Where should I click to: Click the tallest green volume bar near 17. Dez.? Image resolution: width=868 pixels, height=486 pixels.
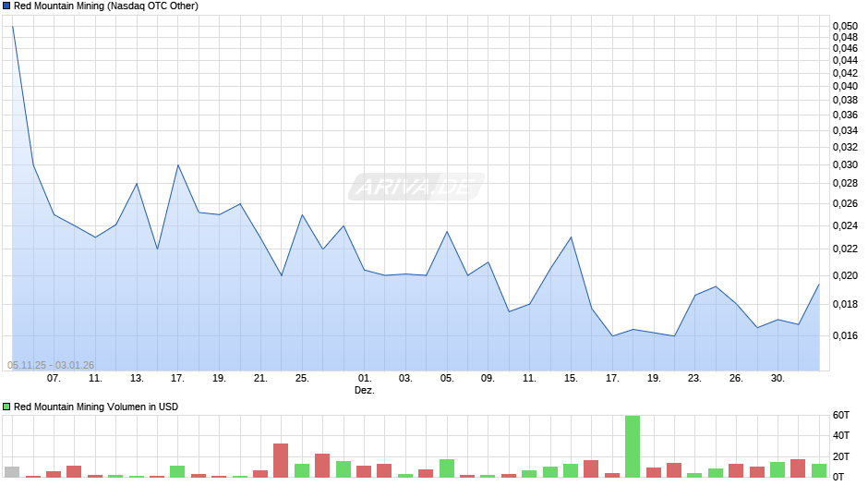(633, 446)
